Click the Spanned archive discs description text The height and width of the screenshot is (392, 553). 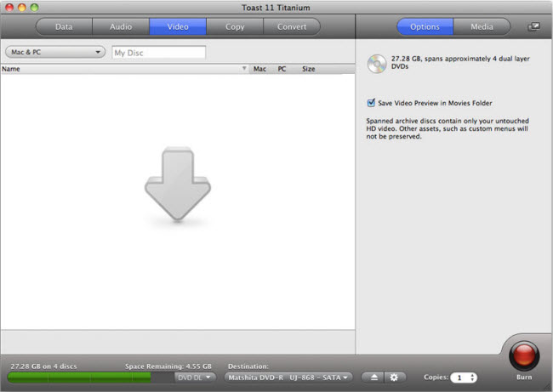pyautogui.click(x=448, y=128)
